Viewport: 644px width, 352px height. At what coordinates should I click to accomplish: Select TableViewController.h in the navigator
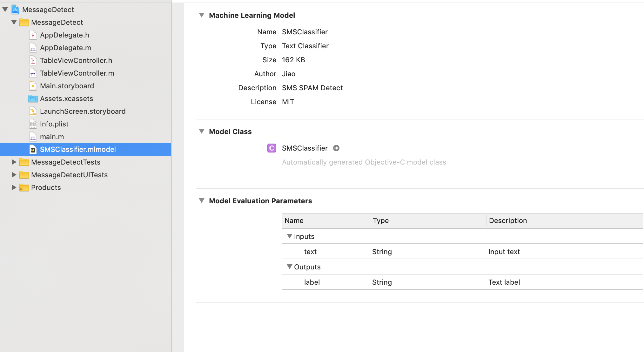tap(76, 60)
